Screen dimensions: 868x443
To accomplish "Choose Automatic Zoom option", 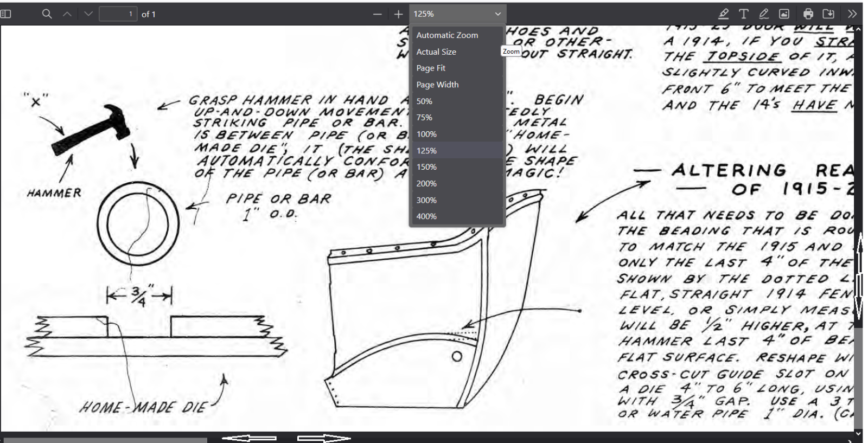I will (x=447, y=35).
